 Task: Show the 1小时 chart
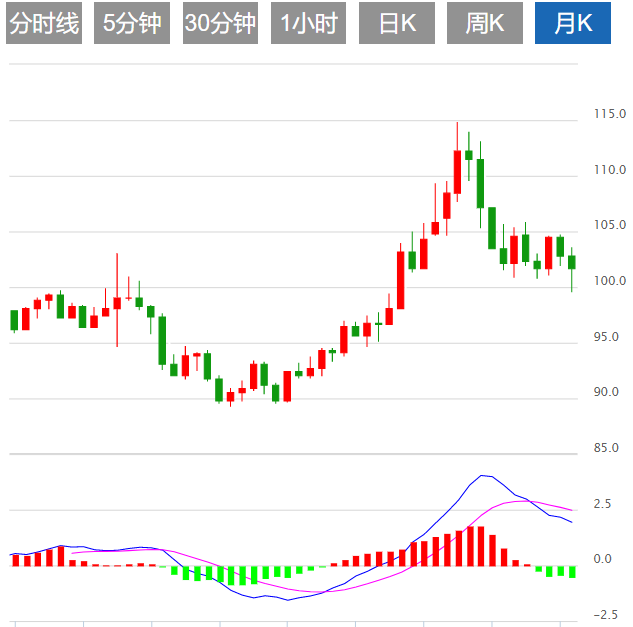pos(308,23)
